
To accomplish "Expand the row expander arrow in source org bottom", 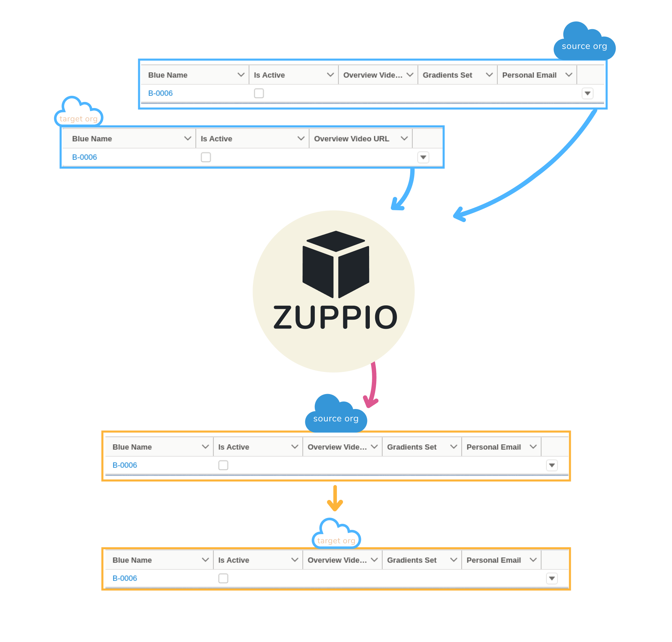I will [552, 466].
